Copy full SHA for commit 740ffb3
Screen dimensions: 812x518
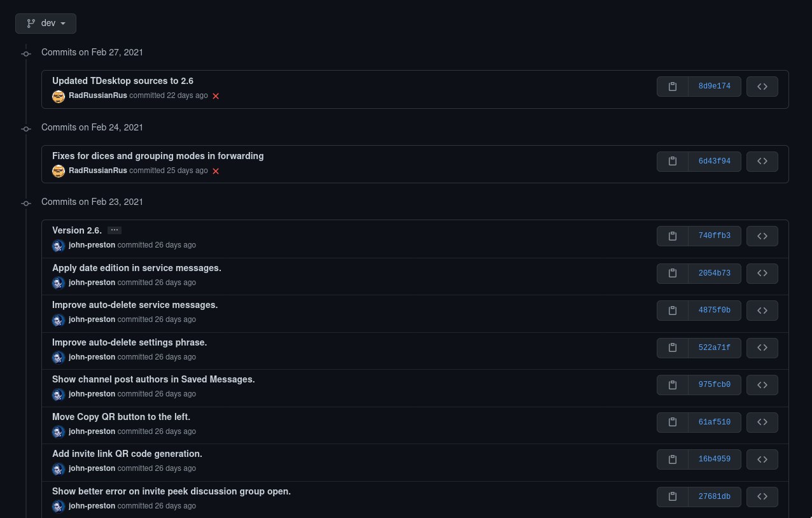673,236
